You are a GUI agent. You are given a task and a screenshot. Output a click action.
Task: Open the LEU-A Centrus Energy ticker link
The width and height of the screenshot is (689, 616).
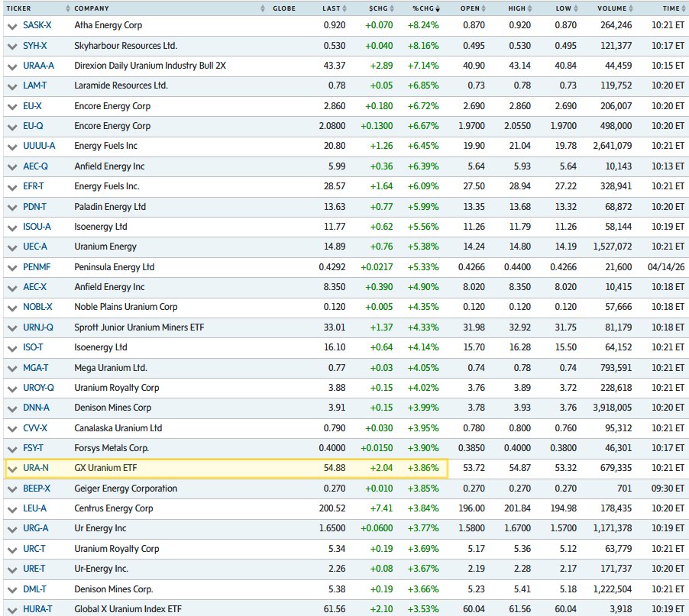tap(37, 508)
